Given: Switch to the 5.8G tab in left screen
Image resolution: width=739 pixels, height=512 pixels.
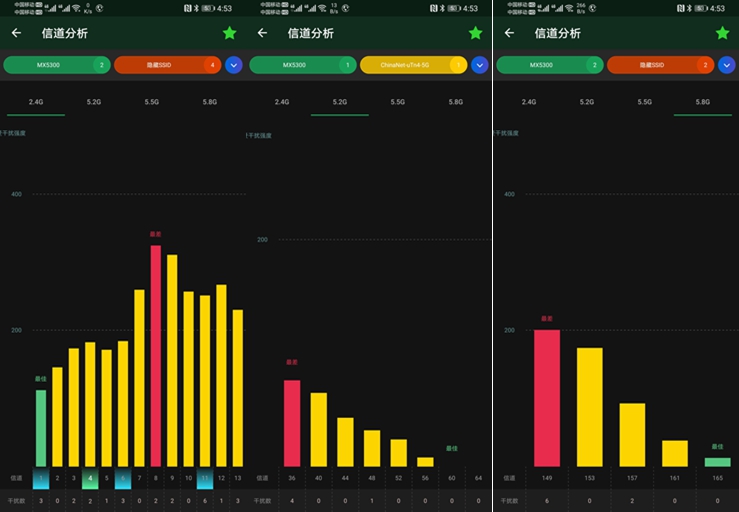Looking at the screenshot, I should coord(210,102).
